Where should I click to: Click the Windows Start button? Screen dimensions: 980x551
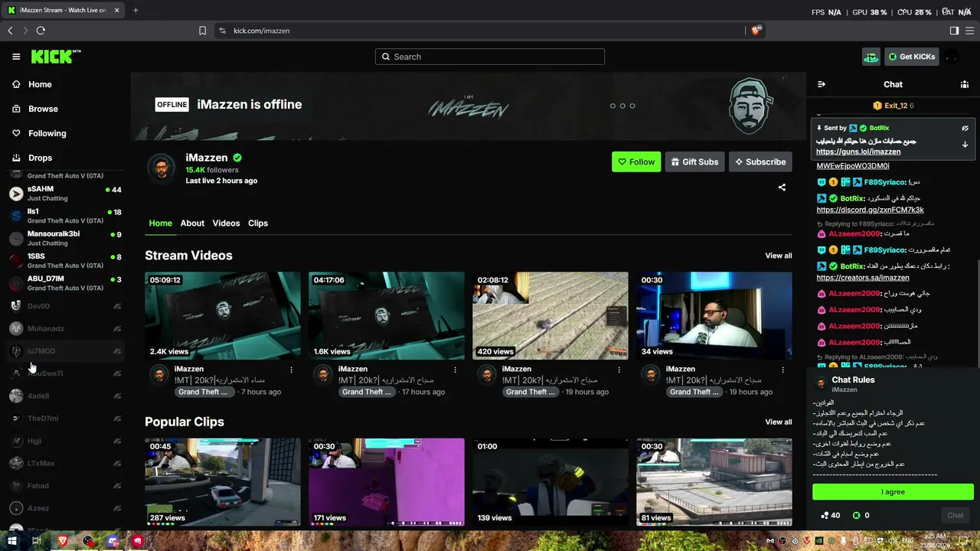(x=12, y=541)
